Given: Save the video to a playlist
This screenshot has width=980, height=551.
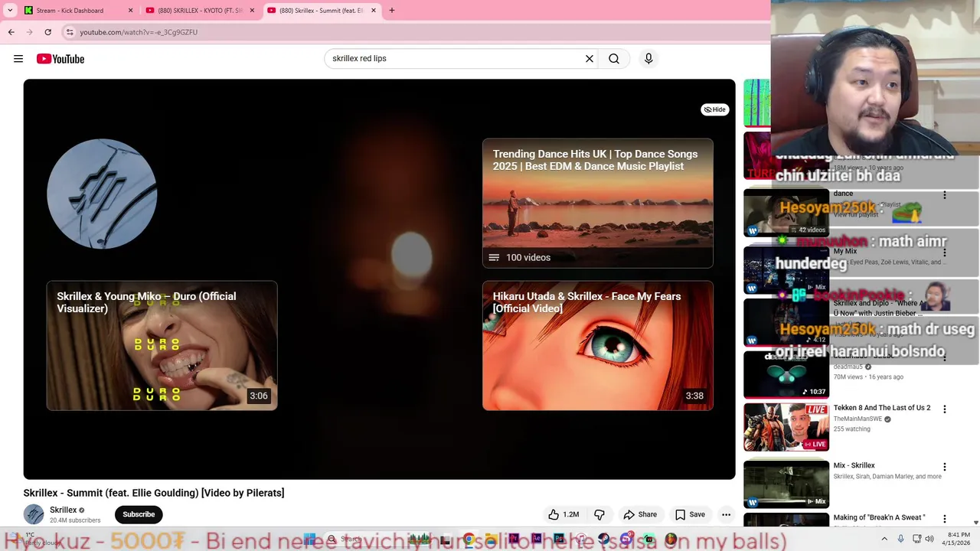Looking at the screenshot, I should click(x=690, y=514).
